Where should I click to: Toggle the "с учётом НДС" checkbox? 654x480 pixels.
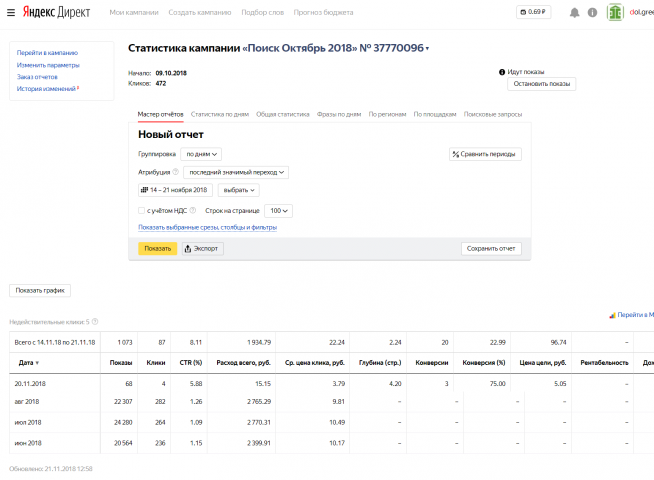[142, 211]
